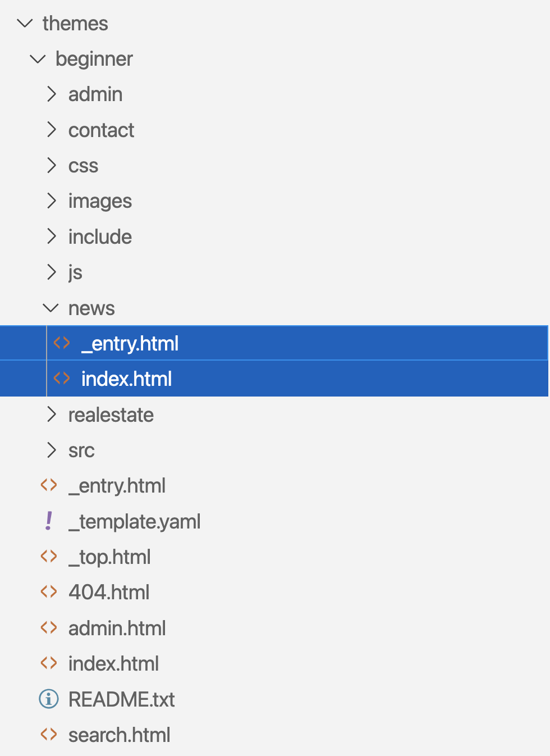Click the HTML icon beside news _entry.html
This screenshot has height=756, width=550.
pyautogui.click(x=62, y=343)
